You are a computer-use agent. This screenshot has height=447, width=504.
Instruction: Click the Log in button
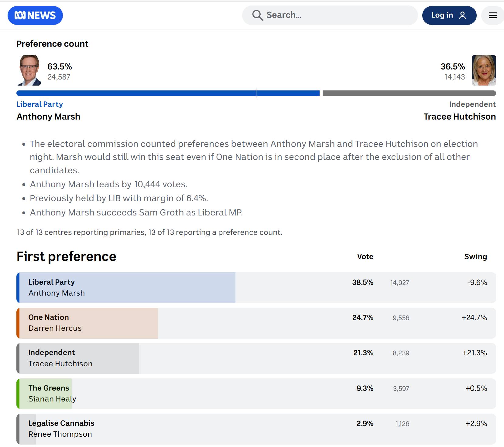[x=449, y=15]
